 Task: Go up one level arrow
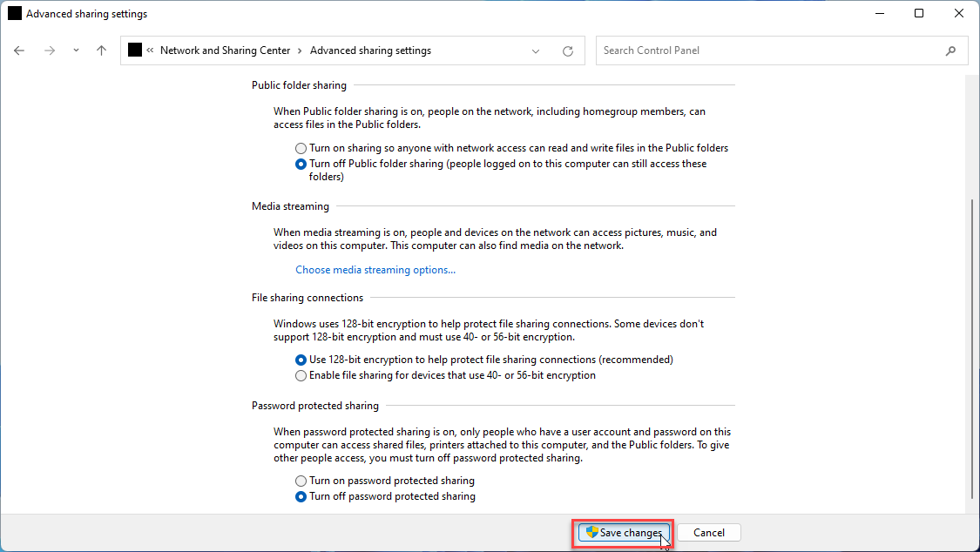click(101, 50)
